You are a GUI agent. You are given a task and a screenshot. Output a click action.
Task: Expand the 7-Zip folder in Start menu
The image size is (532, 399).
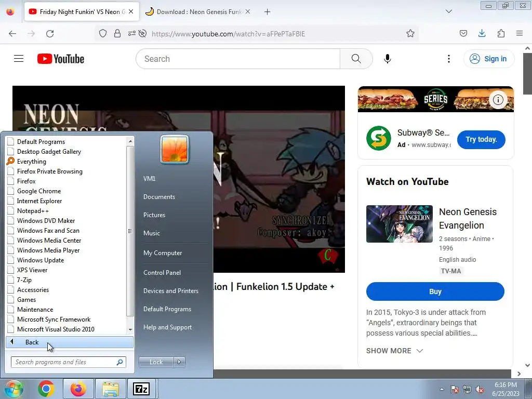click(24, 280)
